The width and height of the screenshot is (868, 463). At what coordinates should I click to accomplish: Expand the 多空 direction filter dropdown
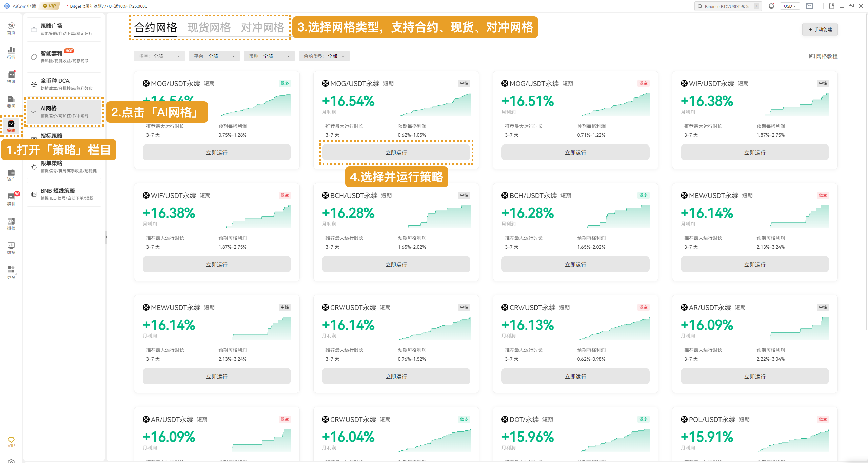pos(159,56)
